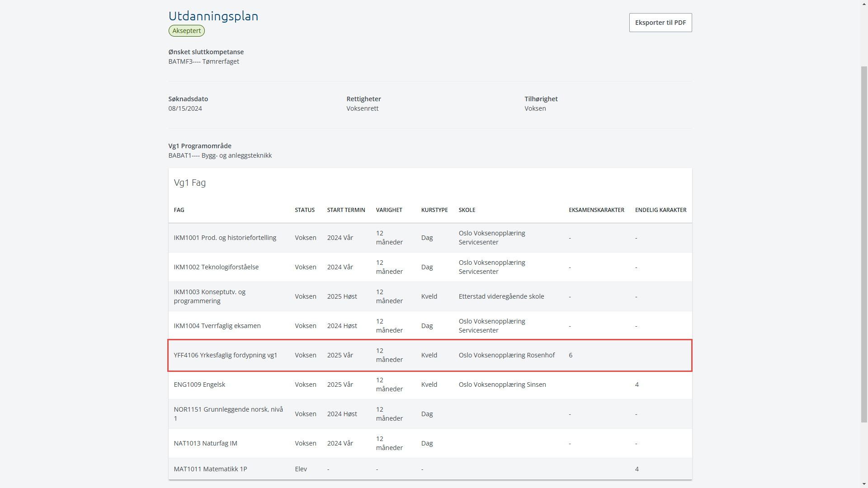The width and height of the screenshot is (868, 488).
Task: Click the EKSAMENSKARAKTER column header
Action: tap(596, 210)
